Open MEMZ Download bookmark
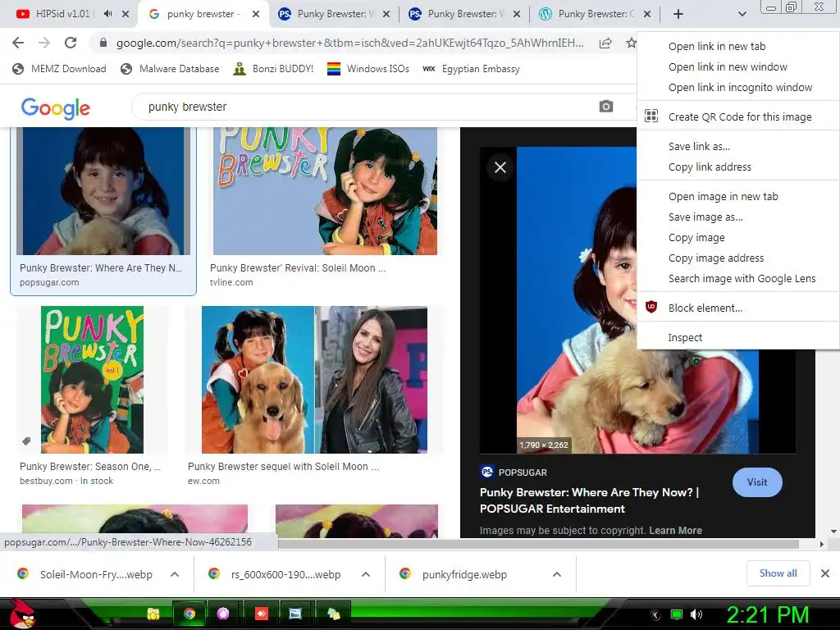This screenshot has height=630, width=840. [59, 69]
